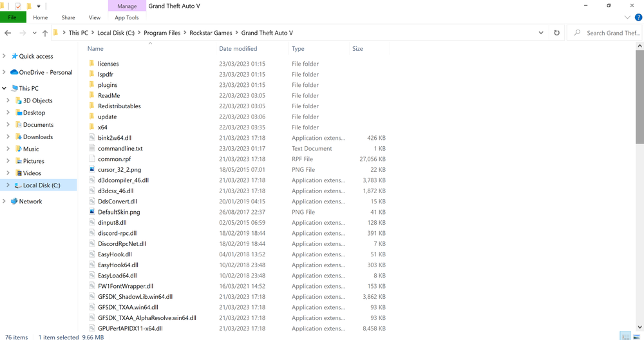Click the Up directory arrow
The width and height of the screenshot is (644, 340).
[x=45, y=33]
